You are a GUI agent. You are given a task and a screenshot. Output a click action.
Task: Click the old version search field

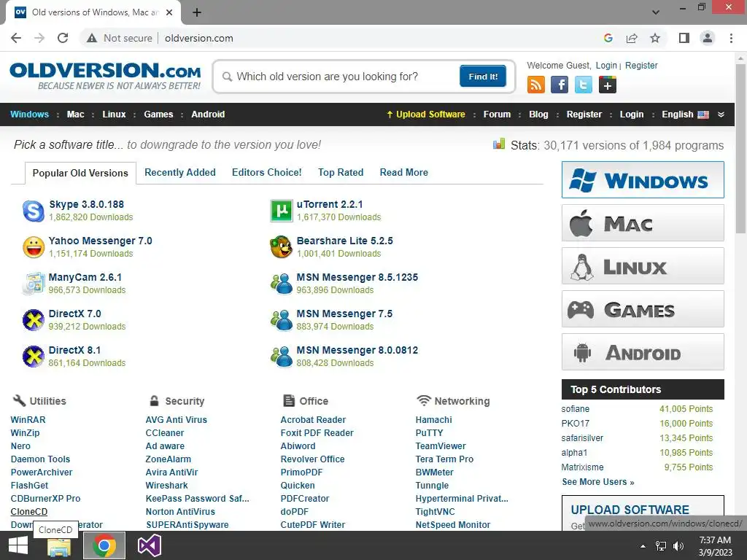tap(341, 77)
